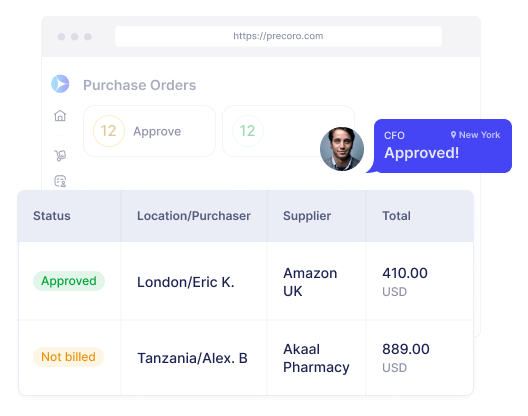The height and width of the screenshot is (416, 528).
Task: Sort by Location/Purchaser column header
Action: 194,216
